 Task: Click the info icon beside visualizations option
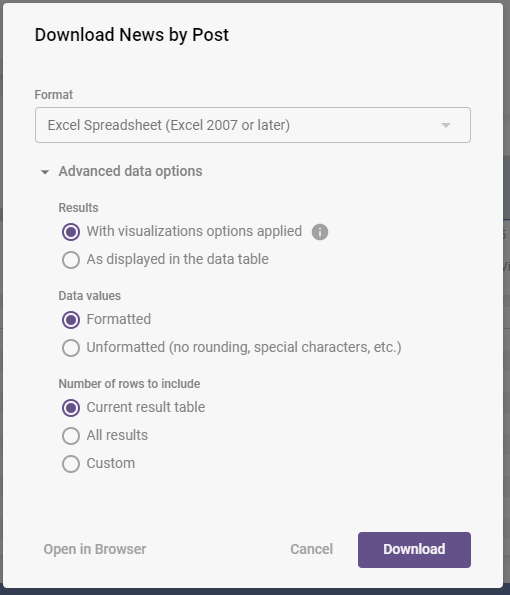pos(320,232)
